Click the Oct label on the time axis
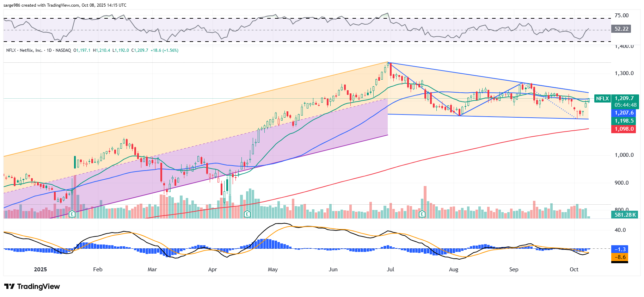Screen dimensions: 644x297 coord(574,270)
